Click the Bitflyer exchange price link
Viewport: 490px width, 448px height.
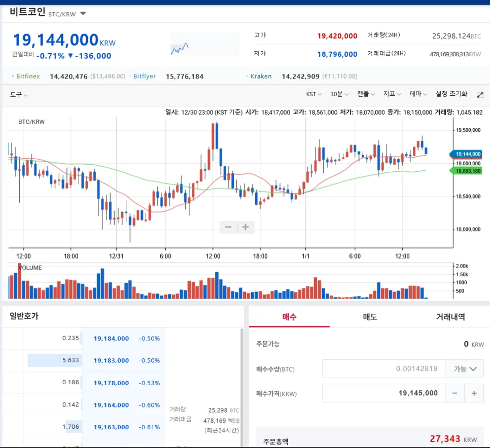(x=145, y=76)
